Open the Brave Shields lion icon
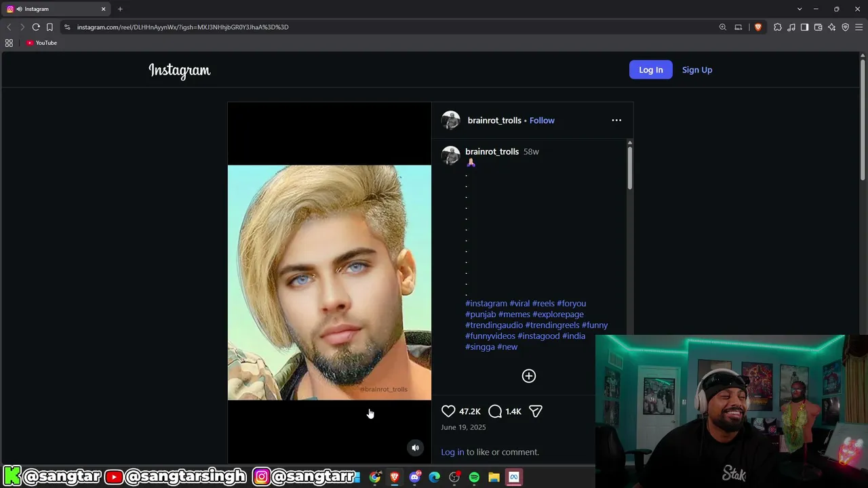868x488 pixels. click(758, 27)
